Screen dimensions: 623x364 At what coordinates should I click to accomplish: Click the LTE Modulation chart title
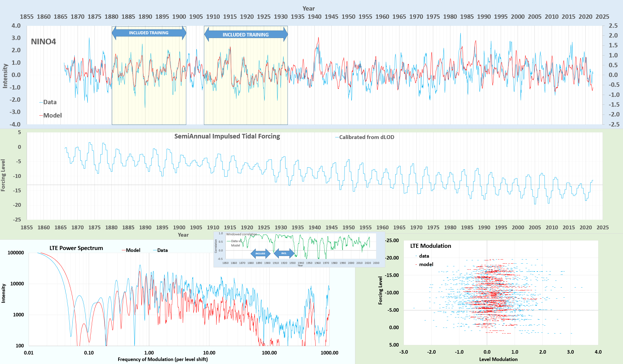[430, 246]
